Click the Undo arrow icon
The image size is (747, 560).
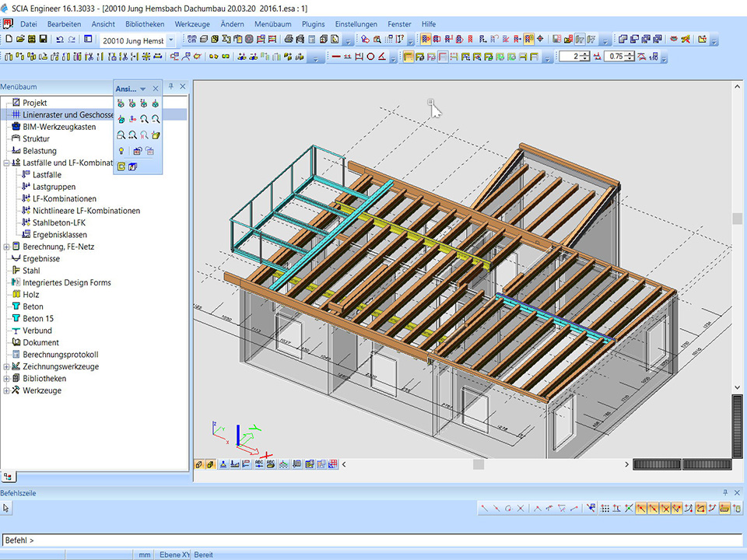click(60, 40)
